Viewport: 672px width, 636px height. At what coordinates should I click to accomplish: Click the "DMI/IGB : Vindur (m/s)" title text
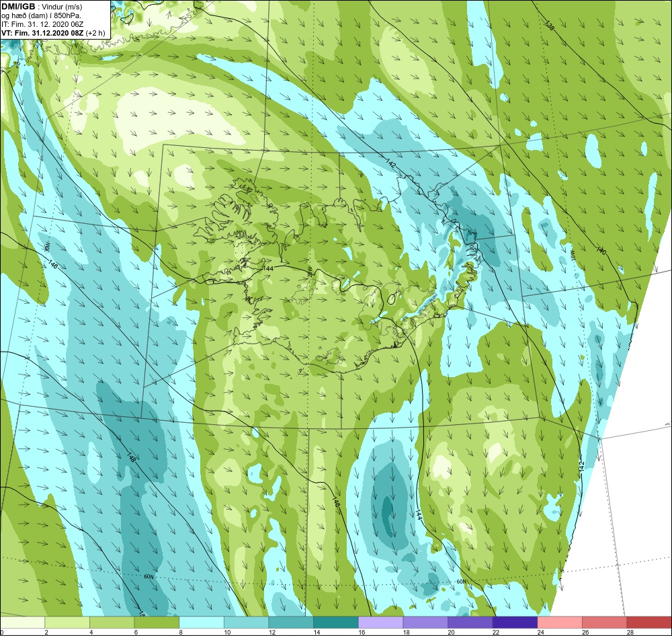point(42,7)
